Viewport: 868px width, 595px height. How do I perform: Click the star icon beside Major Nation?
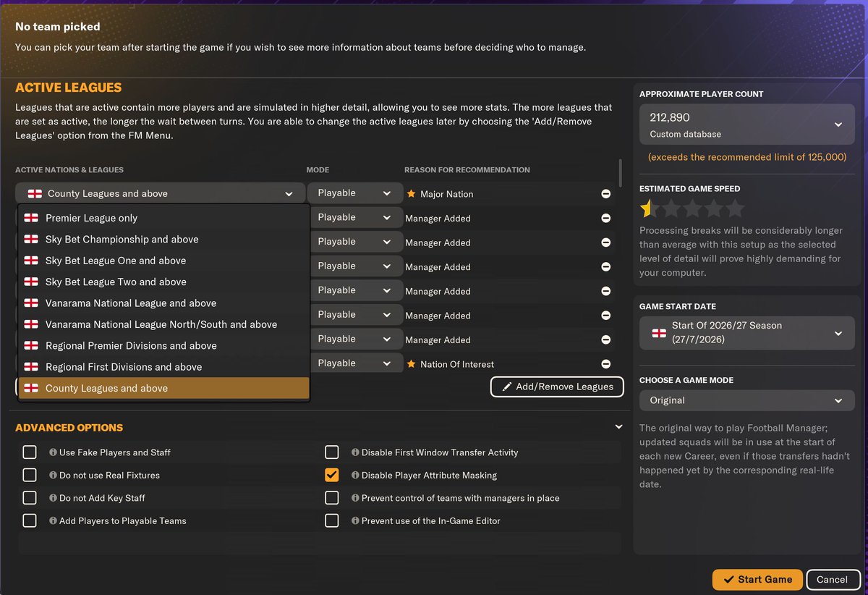pyautogui.click(x=411, y=194)
